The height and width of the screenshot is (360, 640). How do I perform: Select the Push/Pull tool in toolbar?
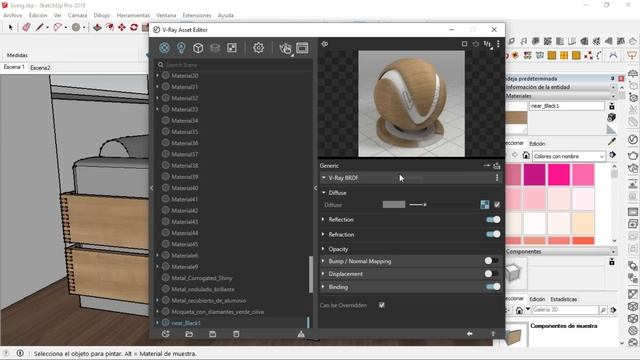point(97,27)
